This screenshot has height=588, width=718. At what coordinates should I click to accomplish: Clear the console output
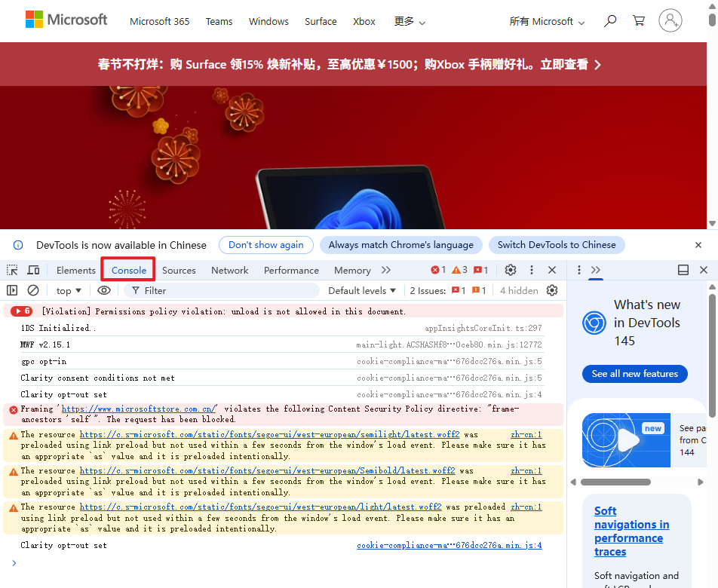33,290
